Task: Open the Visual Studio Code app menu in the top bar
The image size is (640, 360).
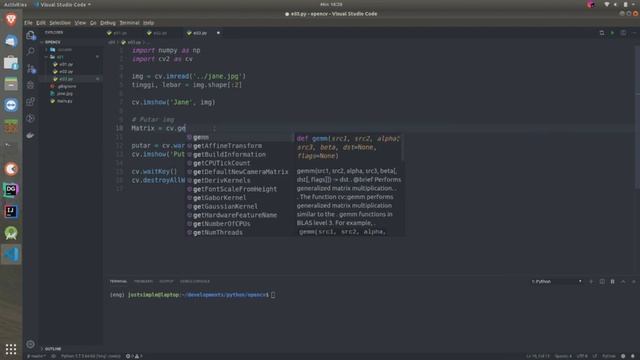Action: [x=62, y=4]
